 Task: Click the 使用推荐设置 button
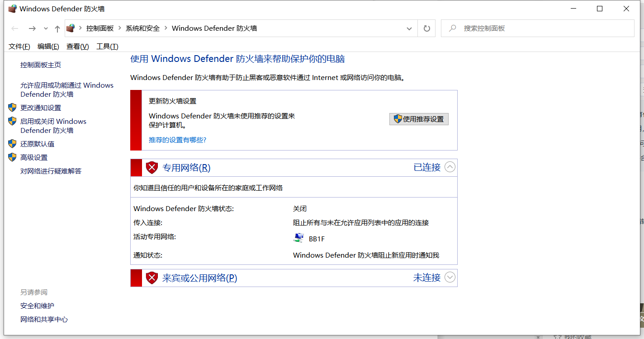tap(419, 119)
